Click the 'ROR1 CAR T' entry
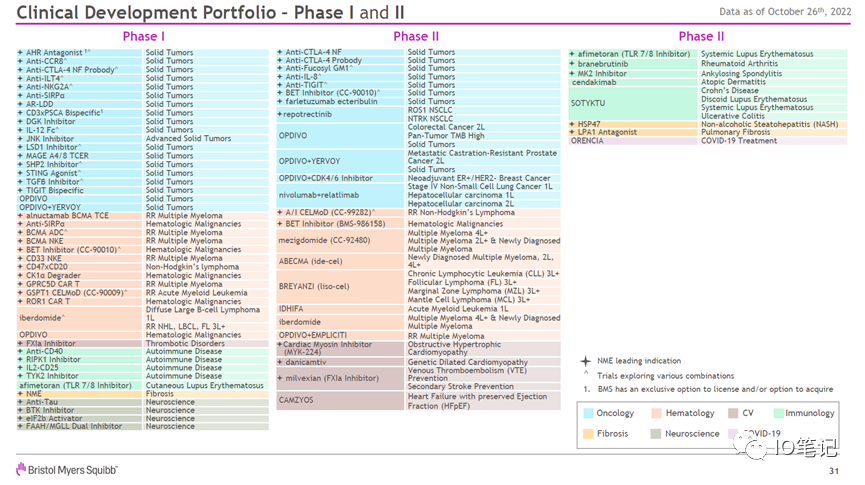 48,302
